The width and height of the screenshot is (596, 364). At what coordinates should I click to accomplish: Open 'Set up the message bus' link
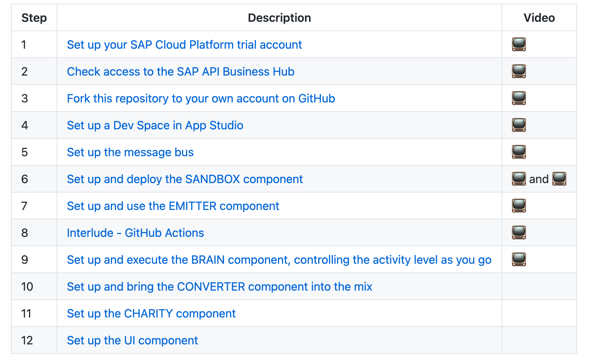point(130,152)
